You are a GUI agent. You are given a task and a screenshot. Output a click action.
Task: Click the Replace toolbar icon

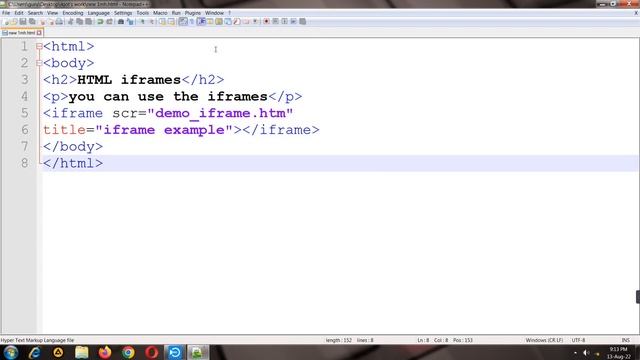point(130,21)
